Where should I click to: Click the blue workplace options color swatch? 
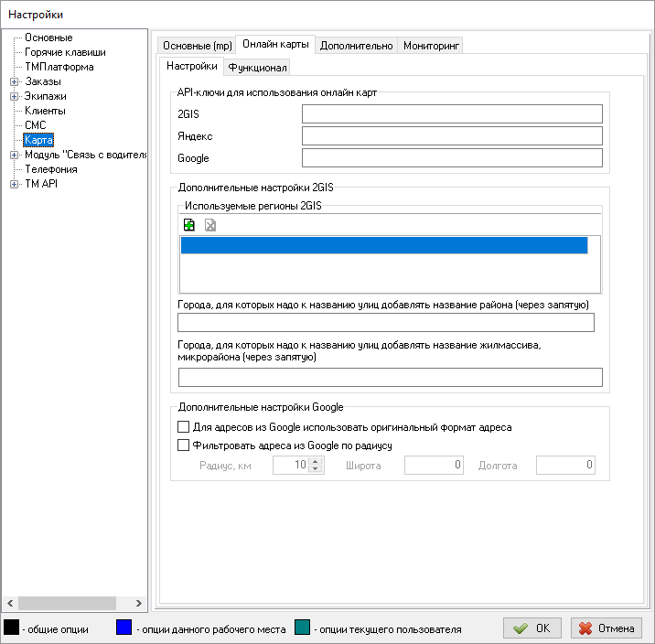124,628
